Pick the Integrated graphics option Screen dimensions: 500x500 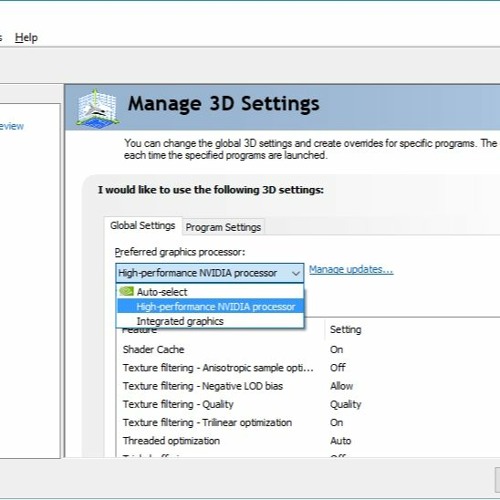coord(210,321)
